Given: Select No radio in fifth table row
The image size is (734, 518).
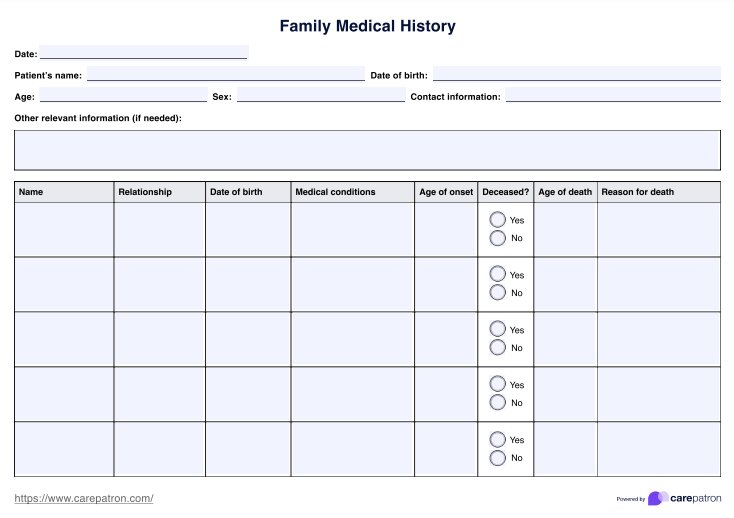Looking at the screenshot, I should (497, 457).
